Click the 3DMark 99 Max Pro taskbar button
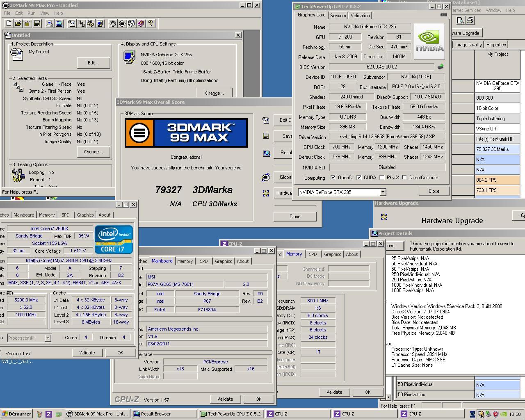525x420 pixels. (98, 414)
